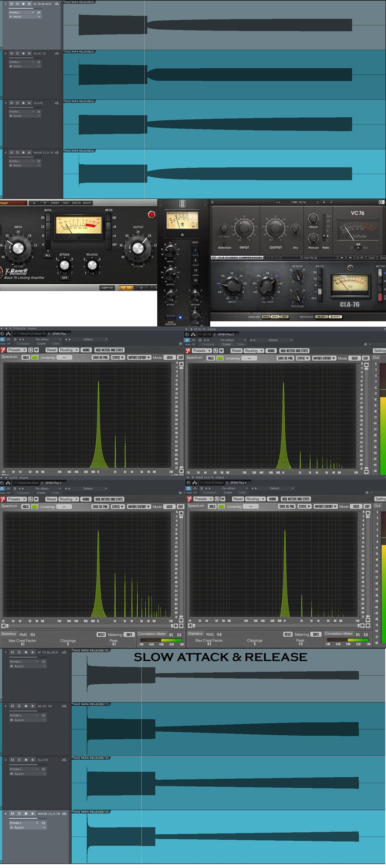Click settings gear in IK 76 BLACK inserts window
This screenshot has width=386, height=868.
point(180,344)
